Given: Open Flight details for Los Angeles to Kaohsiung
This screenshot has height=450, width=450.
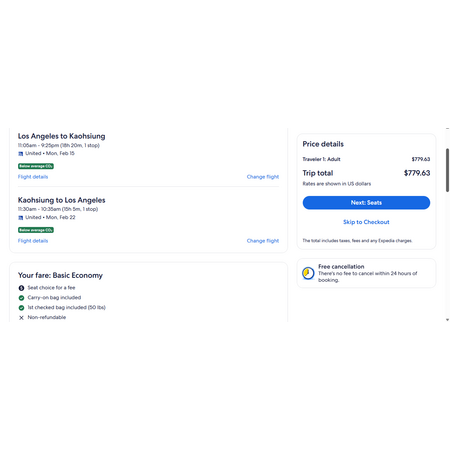Looking at the screenshot, I should pyautogui.click(x=33, y=177).
